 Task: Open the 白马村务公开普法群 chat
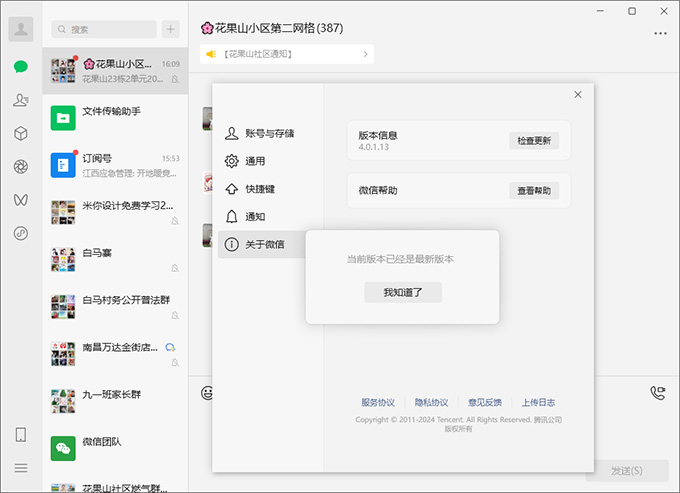tap(115, 307)
